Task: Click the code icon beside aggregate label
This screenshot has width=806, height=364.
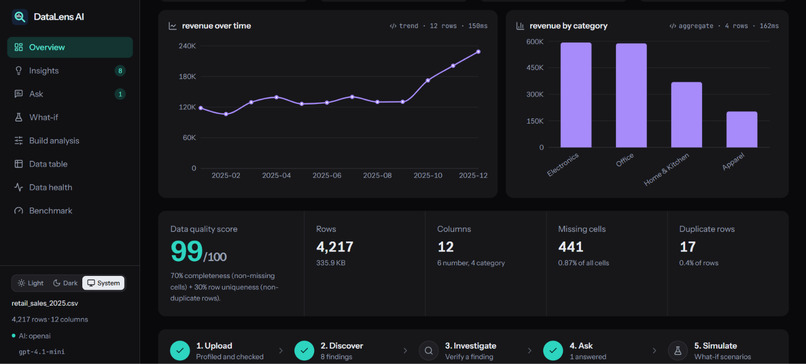Action: pos(672,26)
